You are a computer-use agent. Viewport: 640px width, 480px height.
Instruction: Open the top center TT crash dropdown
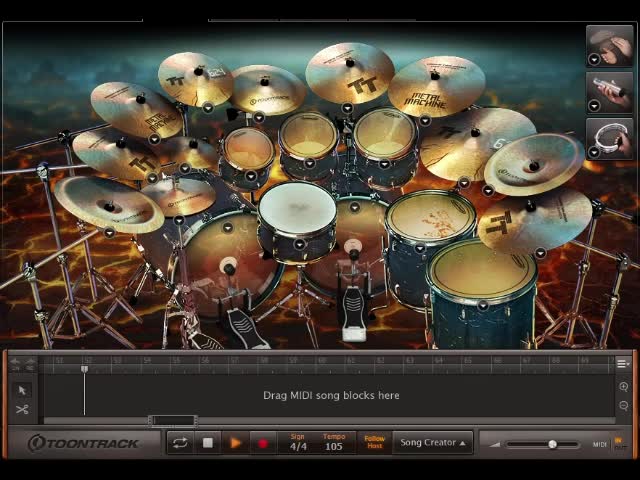[347, 108]
